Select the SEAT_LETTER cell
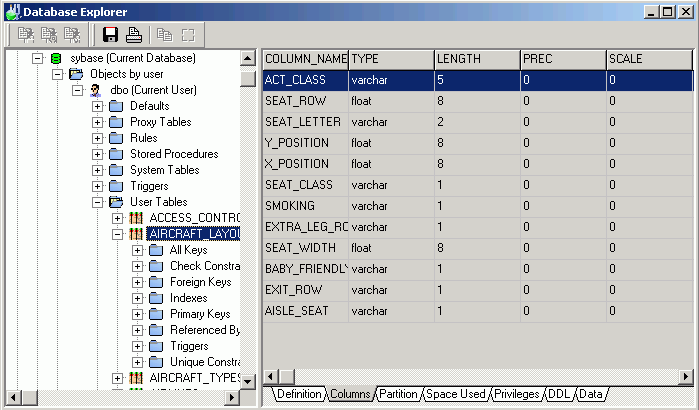 (x=305, y=122)
